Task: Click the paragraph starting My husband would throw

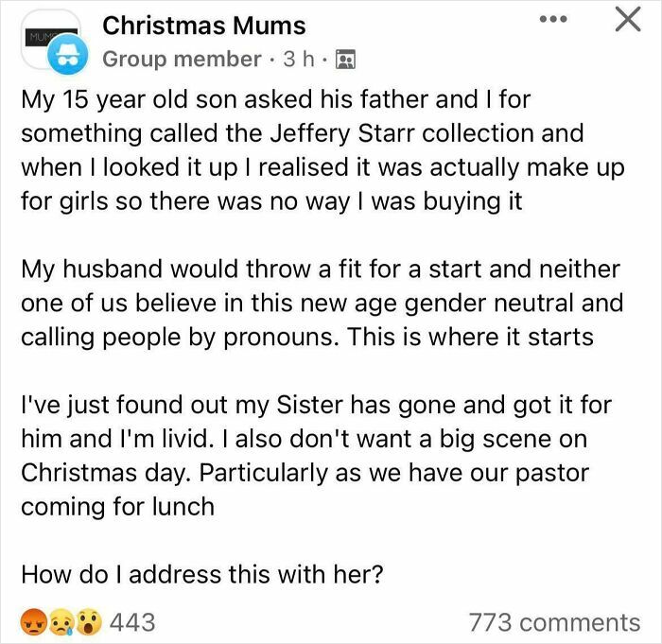Action: [x=322, y=304]
